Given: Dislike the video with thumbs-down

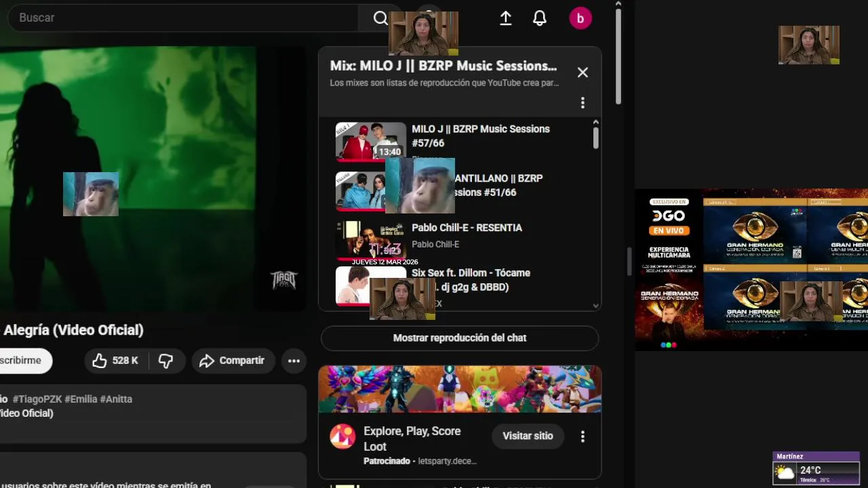Looking at the screenshot, I should [166, 361].
